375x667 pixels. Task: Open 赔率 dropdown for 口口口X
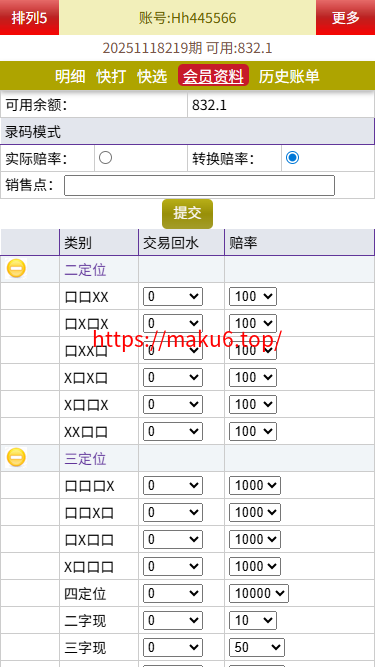click(x=255, y=485)
